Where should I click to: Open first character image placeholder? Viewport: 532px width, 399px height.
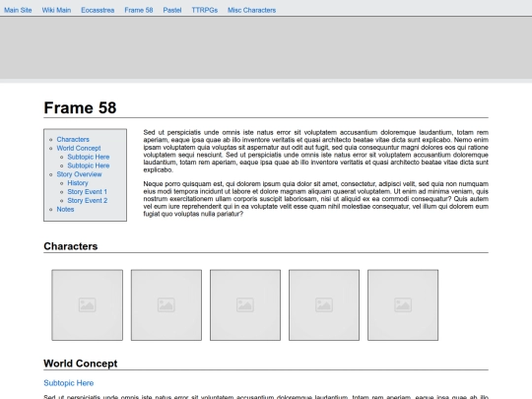click(88, 305)
